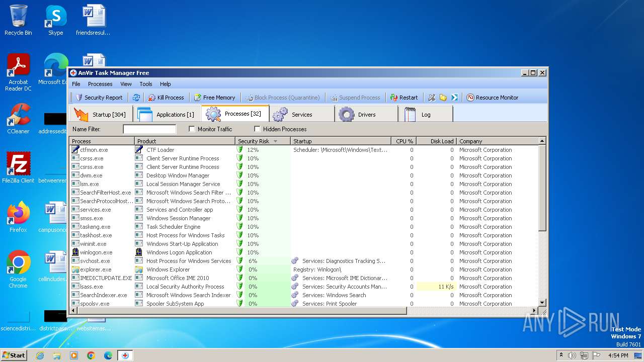644x362 pixels.
Task: Click the Start button on taskbar
Action: tap(14, 355)
